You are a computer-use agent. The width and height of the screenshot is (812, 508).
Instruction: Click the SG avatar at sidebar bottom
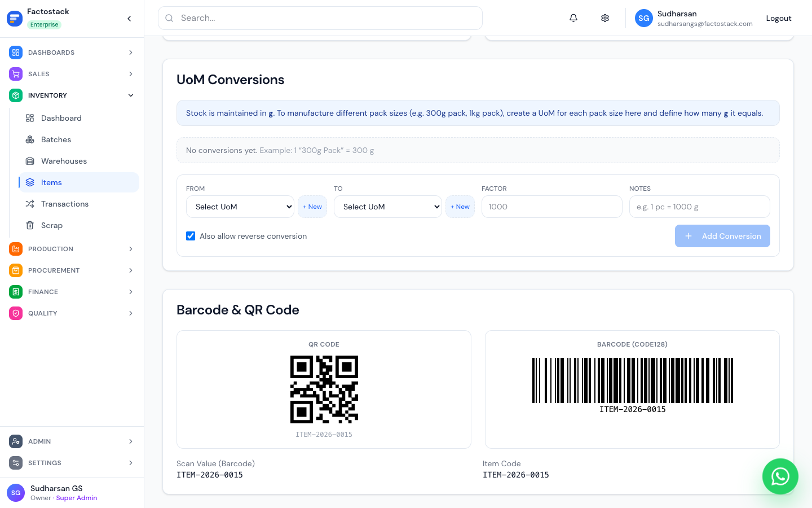tap(16, 493)
